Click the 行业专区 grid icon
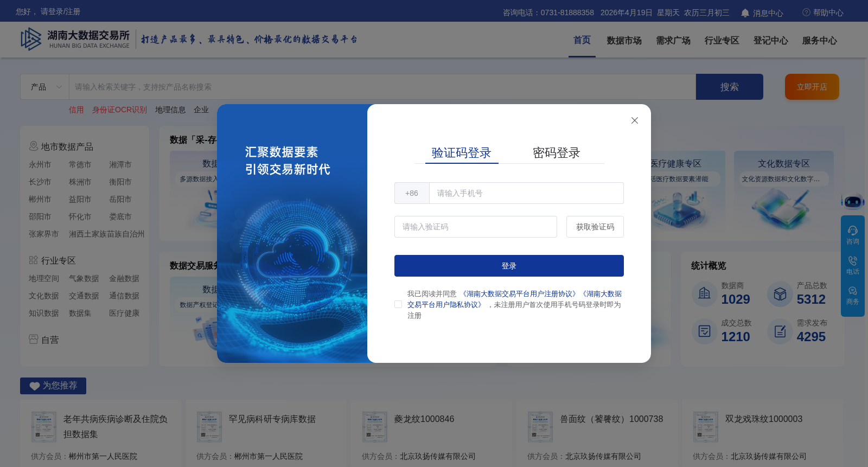The image size is (868, 467). [x=34, y=260]
